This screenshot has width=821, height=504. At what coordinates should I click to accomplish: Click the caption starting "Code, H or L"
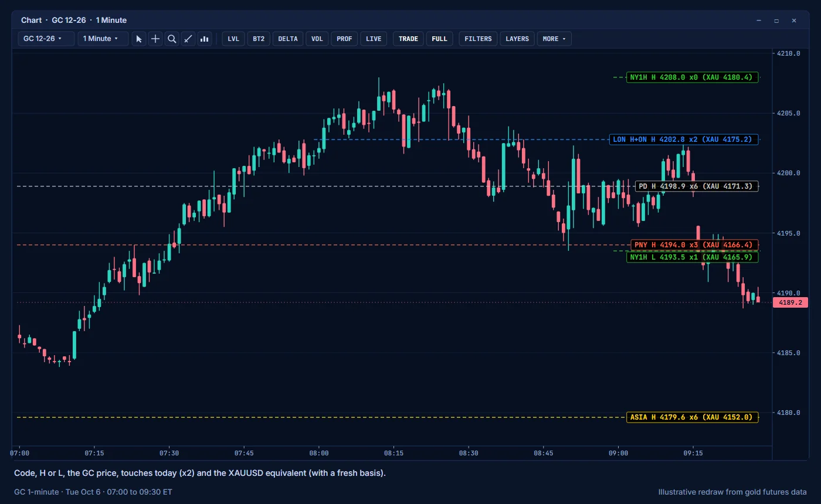(200, 473)
